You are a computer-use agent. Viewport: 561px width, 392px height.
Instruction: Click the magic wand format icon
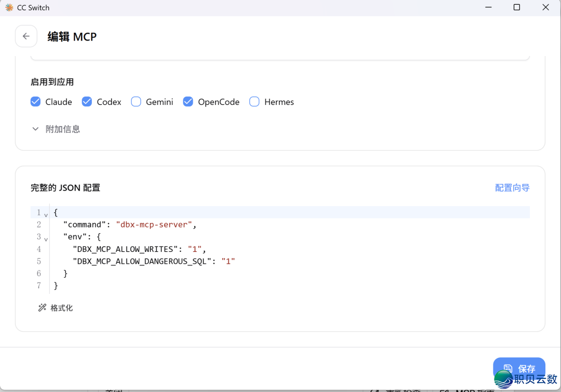point(42,307)
